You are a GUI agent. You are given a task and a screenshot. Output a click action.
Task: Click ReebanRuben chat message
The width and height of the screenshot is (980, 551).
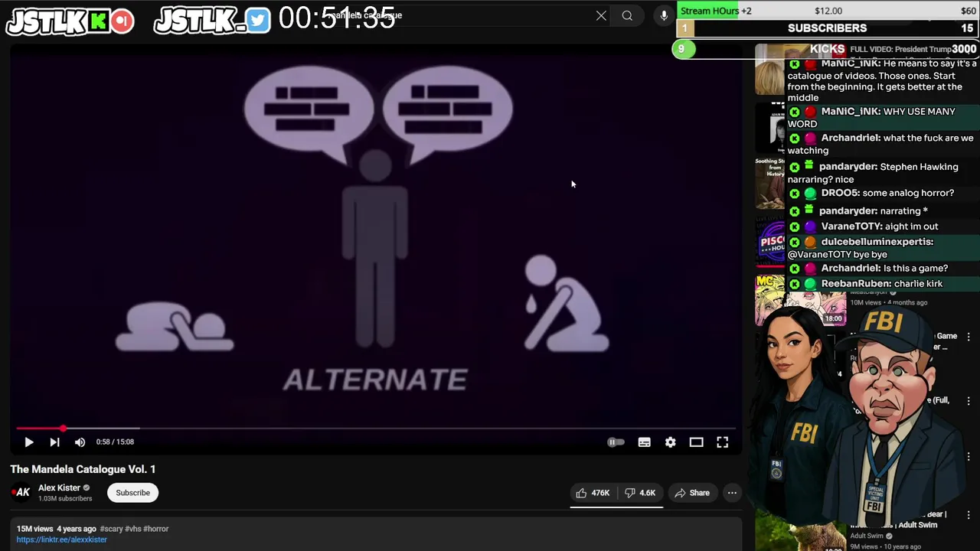coord(883,284)
